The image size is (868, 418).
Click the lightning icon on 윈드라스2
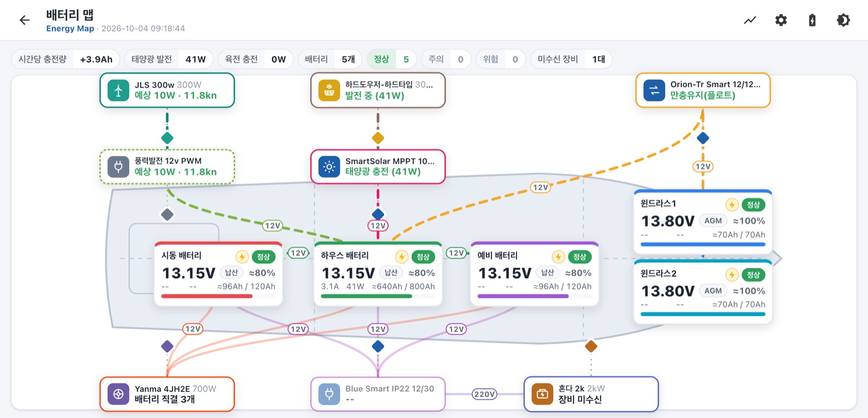point(732,274)
